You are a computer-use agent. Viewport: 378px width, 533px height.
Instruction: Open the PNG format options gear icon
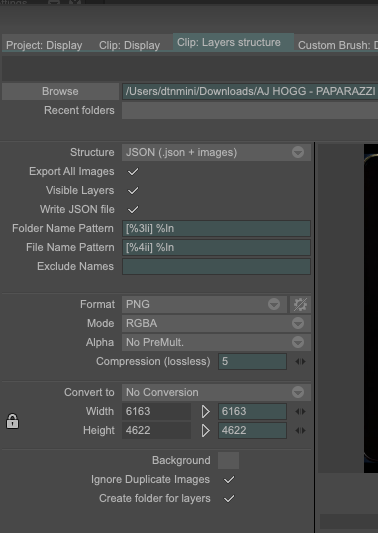(300, 304)
